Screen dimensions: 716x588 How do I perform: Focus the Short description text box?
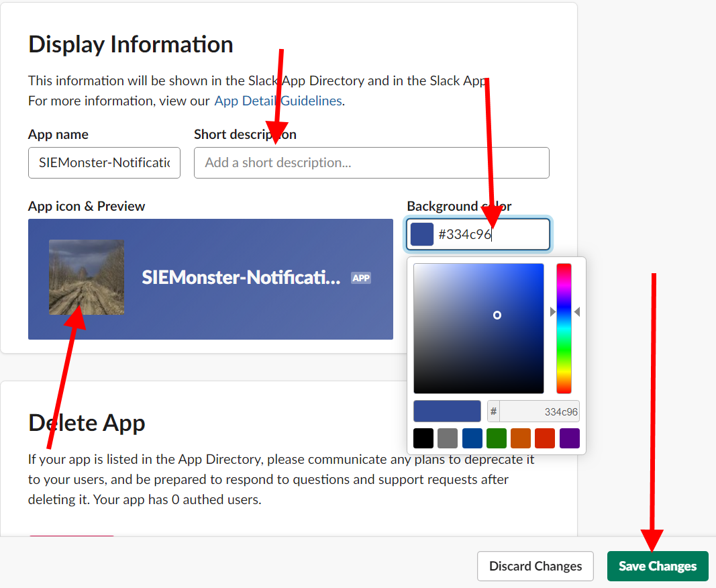tap(371, 163)
